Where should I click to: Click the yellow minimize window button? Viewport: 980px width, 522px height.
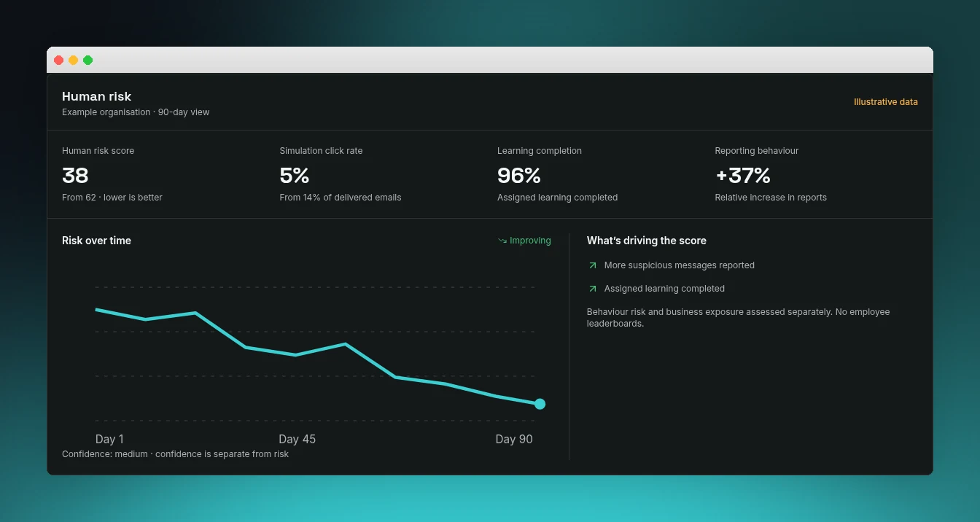[x=74, y=61]
